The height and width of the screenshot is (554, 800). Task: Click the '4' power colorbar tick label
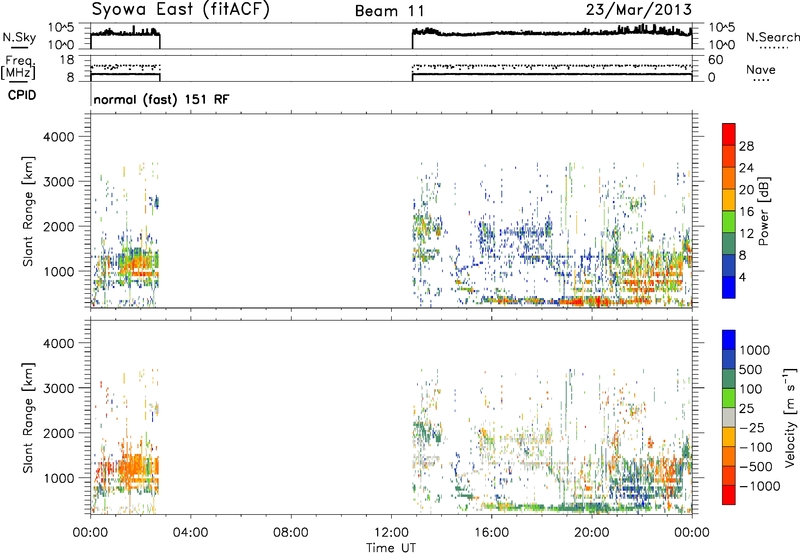click(x=742, y=277)
